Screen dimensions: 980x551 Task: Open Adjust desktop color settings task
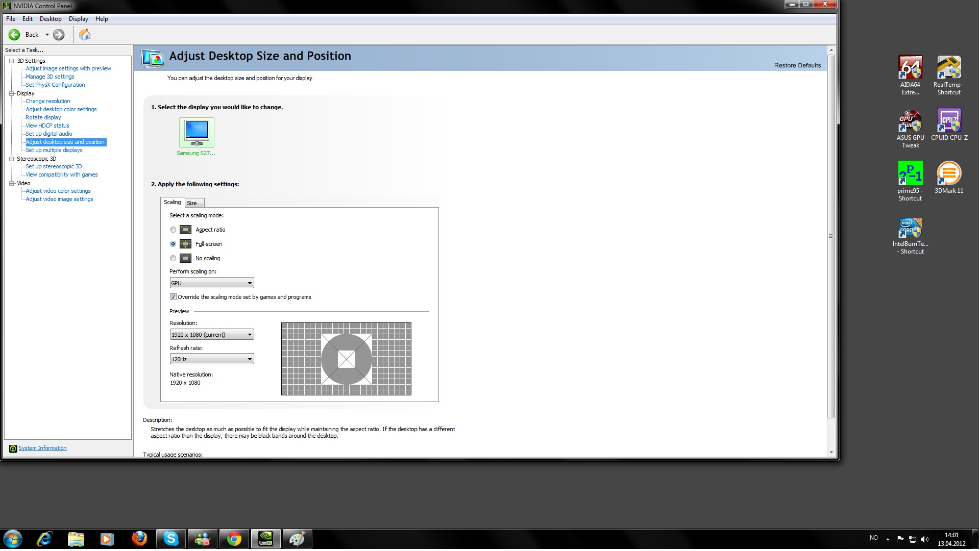coord(61,109)
